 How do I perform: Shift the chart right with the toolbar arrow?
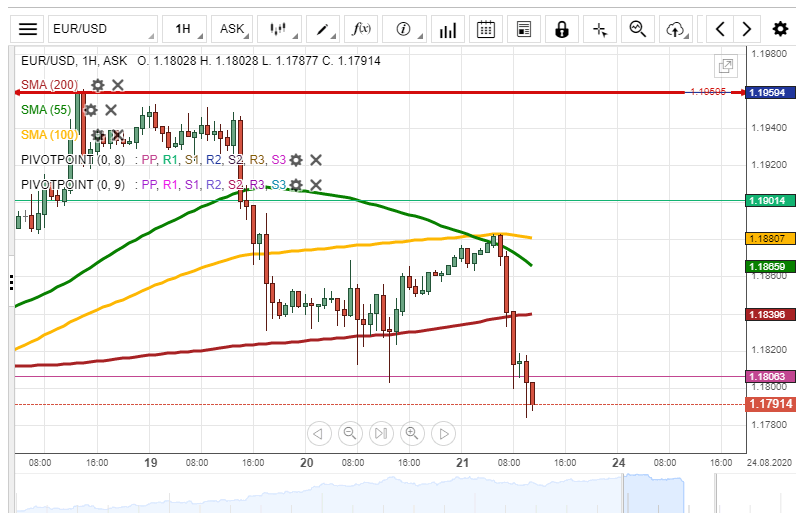pyautogui.click(x=747, y=29)
